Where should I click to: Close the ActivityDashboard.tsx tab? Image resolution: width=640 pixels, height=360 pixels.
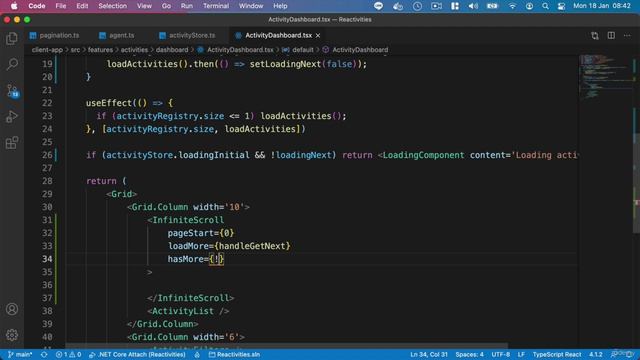click(318, 36)
